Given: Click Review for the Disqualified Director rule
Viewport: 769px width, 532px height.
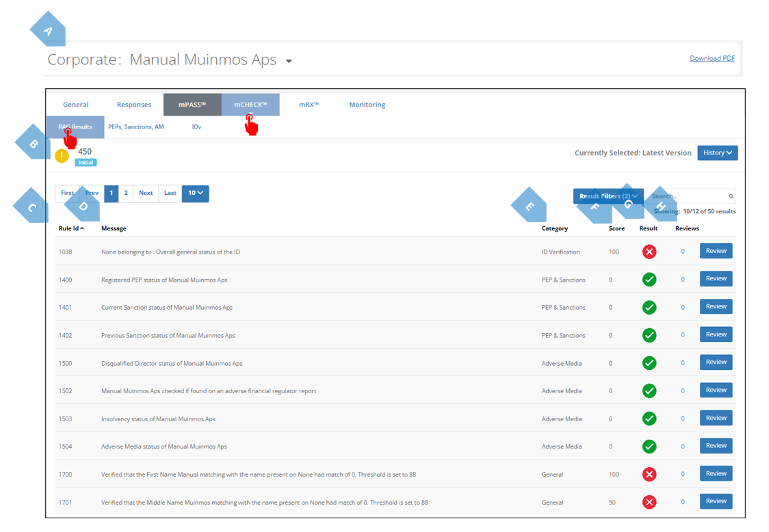Looking at the screenshot, I should coord(716,362).
